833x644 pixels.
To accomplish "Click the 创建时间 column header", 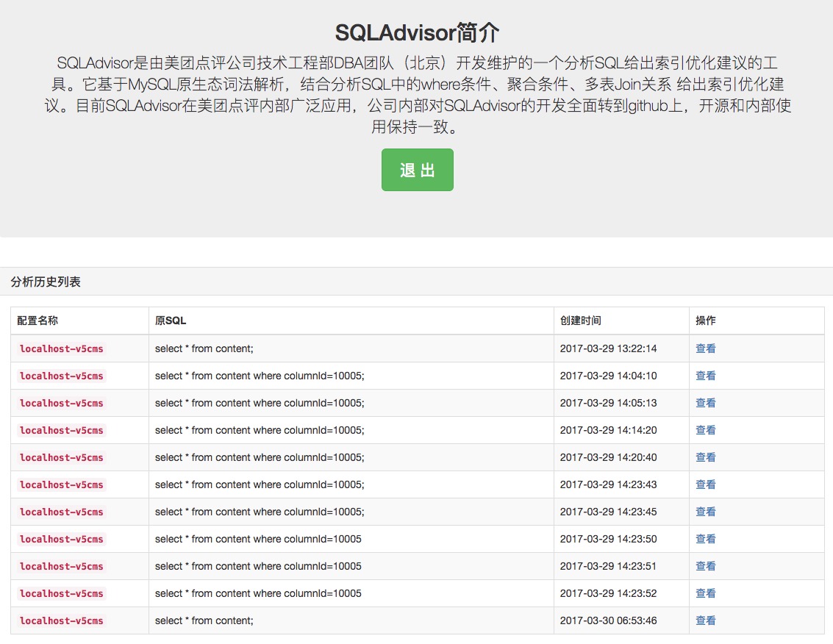I will tap(581, 321).
